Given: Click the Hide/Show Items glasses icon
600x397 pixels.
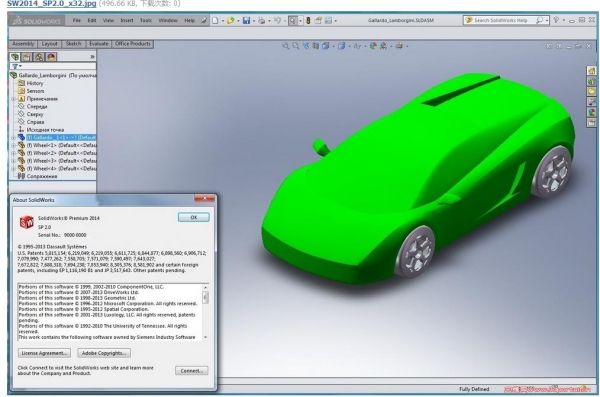Looking at the screenshot, I should click(357, 46).
